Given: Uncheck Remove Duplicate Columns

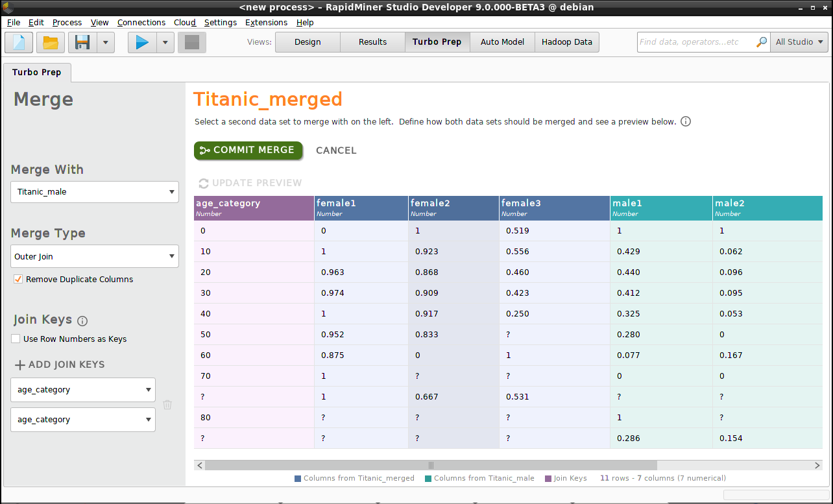Looking at the screenshot, I should pos(18,279).
